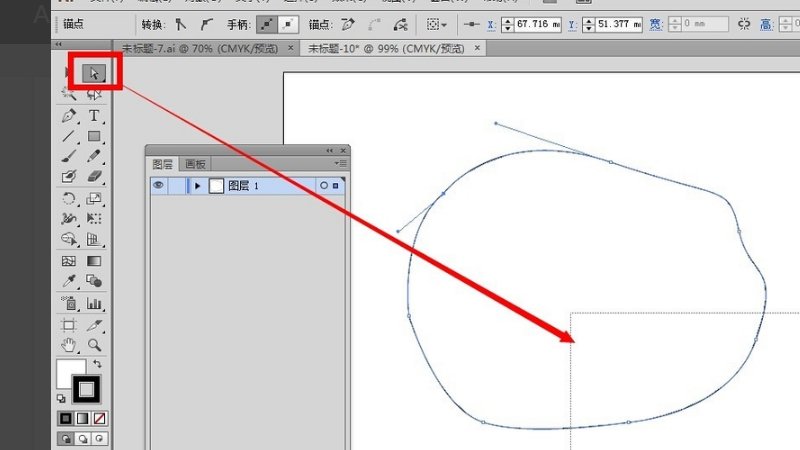Select the Magic Wand tool

click(68, 94)
